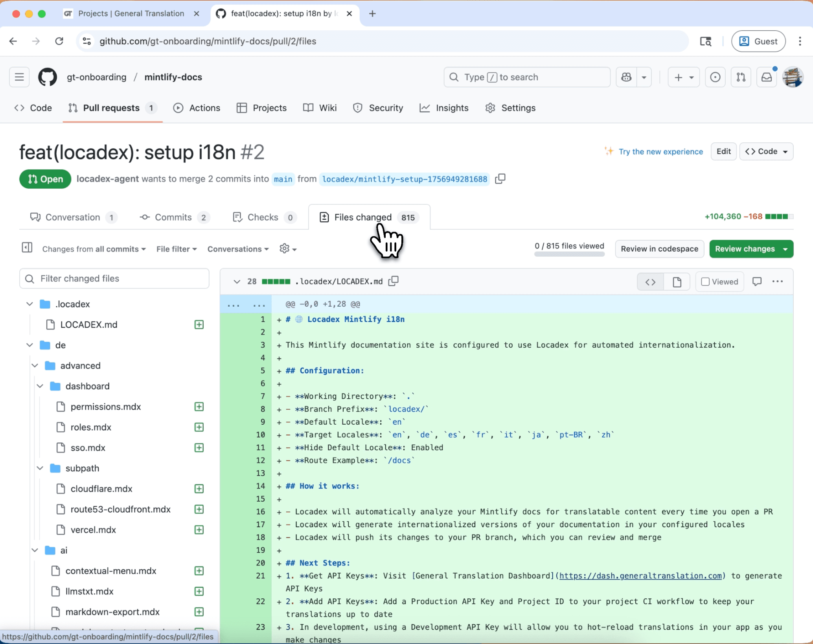Viewport: 813px width, 644px height.
Task: Open the kebab menu for the LOCADEX.md diff
Action: tap(777, 282)
